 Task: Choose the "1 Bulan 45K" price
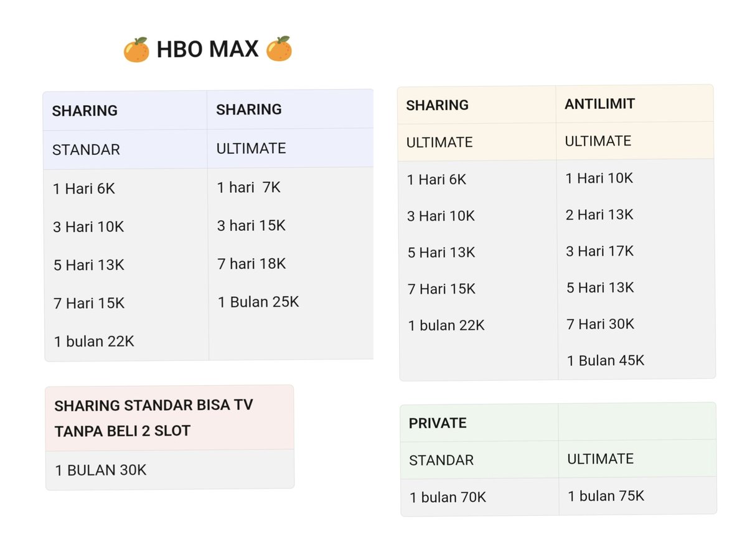605,360
